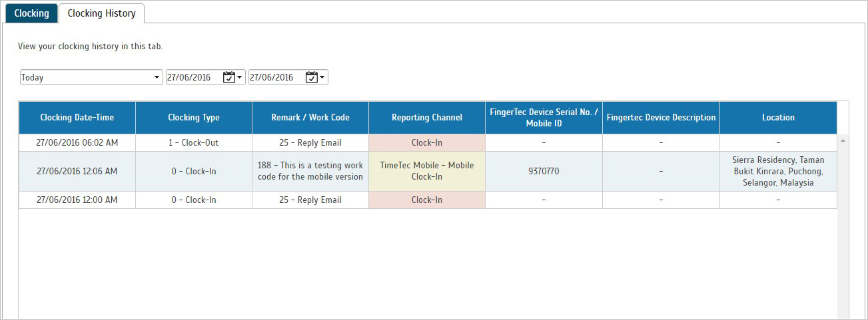Click the Mobile ID 9370770 cell
This screenshot has width=868, height=320.
coord(544,171)
